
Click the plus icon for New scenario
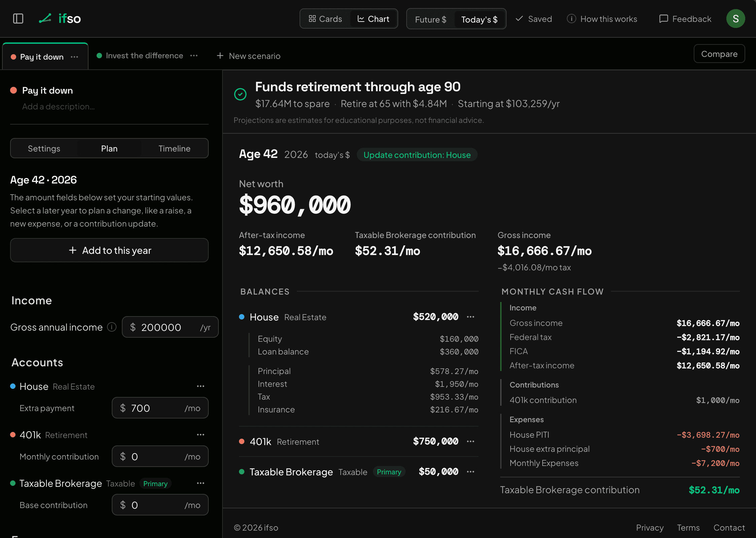220,56
